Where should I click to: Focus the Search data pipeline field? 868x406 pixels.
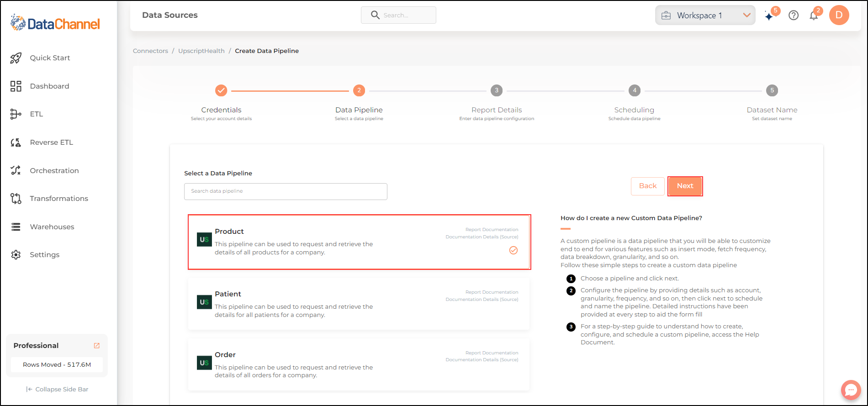pyautogui.click(x=286, y=191)
